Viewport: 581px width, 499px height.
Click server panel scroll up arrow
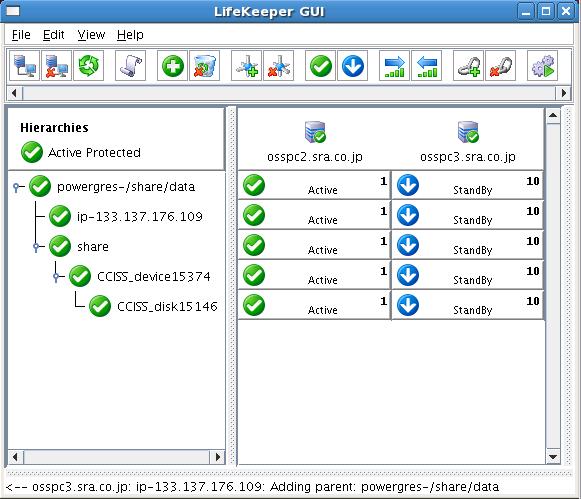(x=553, y=116)
